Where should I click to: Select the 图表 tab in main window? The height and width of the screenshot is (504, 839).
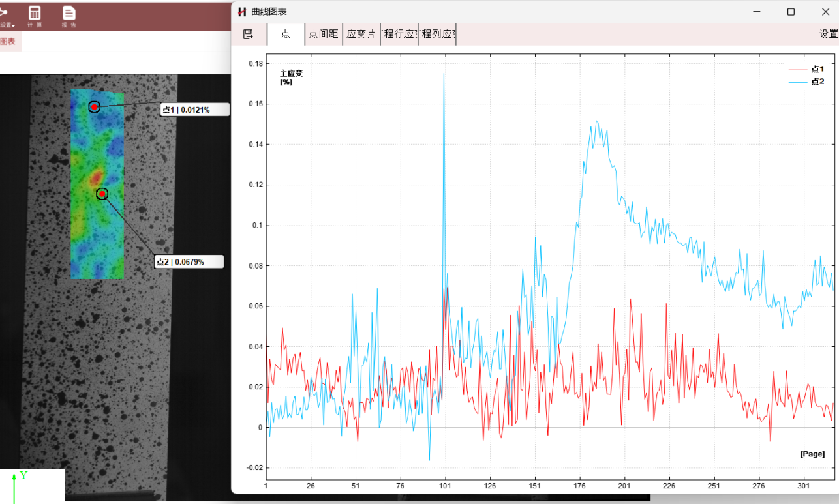click(x=8, y=41)
